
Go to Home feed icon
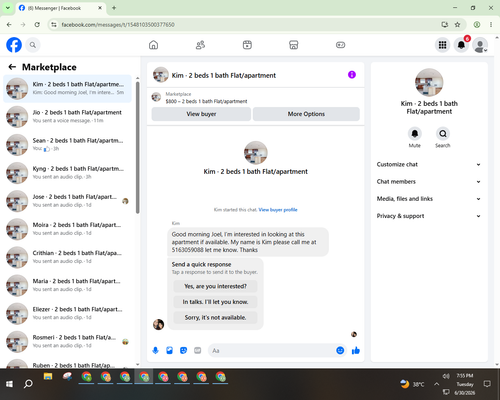point(153,45)
